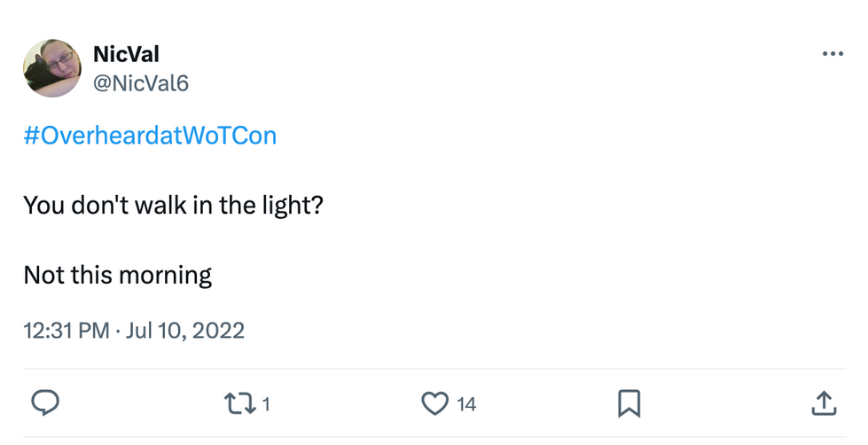Open the #OverheardatWoTCon hashtag
Screen dimensions: 868x445
click(x=150, y=136)
